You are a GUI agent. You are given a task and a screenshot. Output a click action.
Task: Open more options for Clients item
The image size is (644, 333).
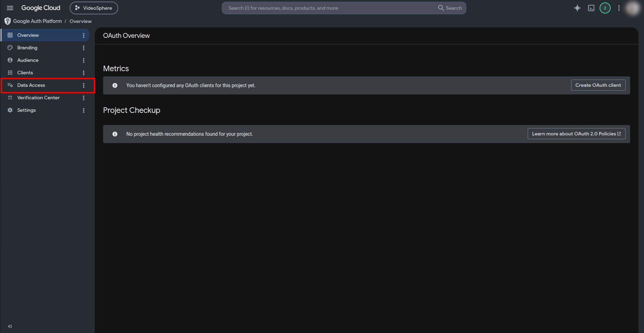[x=84, y=73]
